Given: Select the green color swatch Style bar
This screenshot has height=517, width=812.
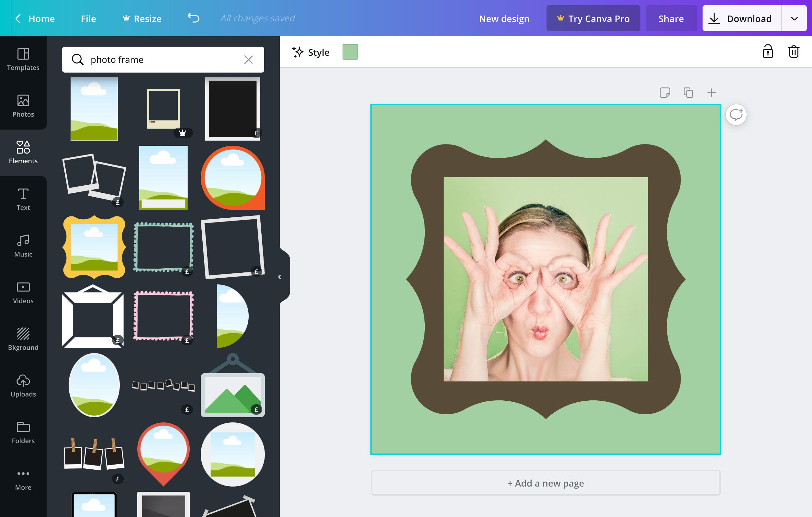Looking at the screenshot, I should tap(350, 52).
